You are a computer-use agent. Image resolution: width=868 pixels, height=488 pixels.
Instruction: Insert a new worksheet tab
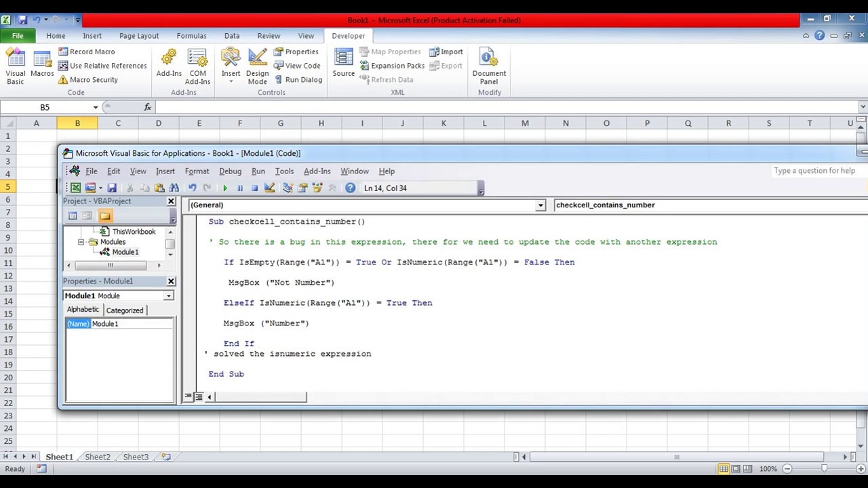[166, 457]
